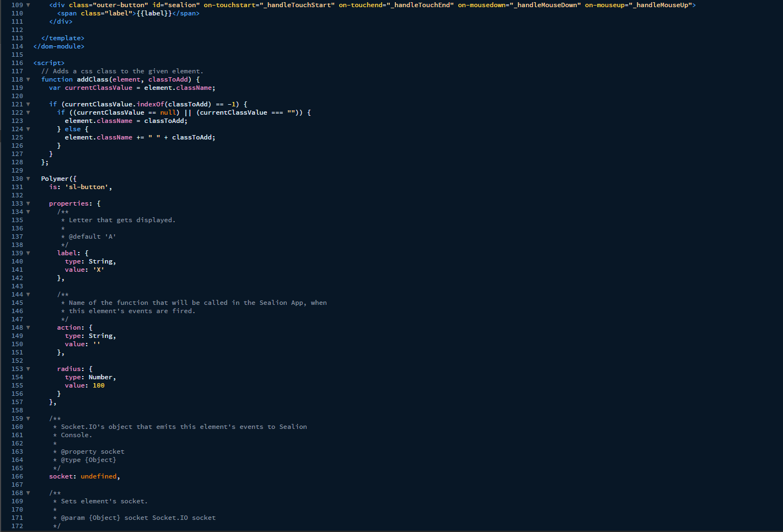This screenshot has height=532, width=783.
Task: Click the @param {Object} socket comment line
Action: 135,518
